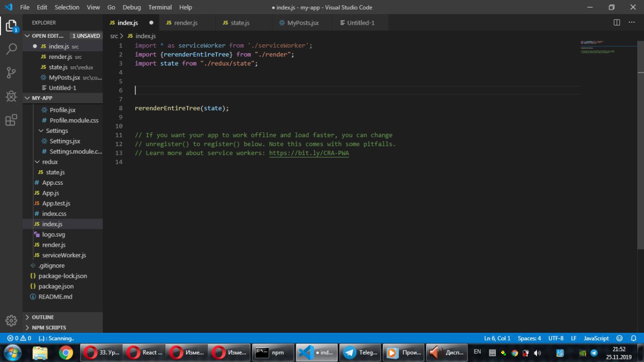Click the Telegram taskbar button

pyautogui.click(x=359, y=352)
